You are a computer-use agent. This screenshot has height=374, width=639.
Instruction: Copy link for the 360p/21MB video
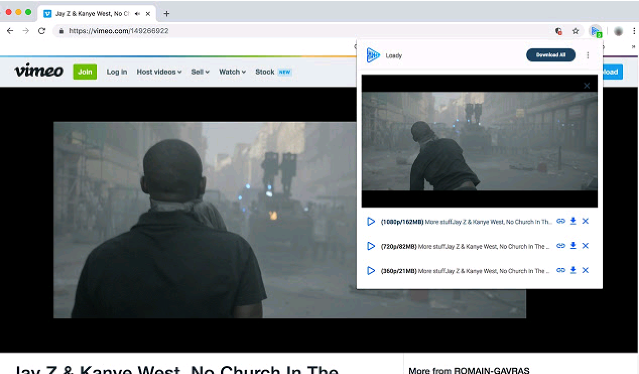tap(561, 270)
